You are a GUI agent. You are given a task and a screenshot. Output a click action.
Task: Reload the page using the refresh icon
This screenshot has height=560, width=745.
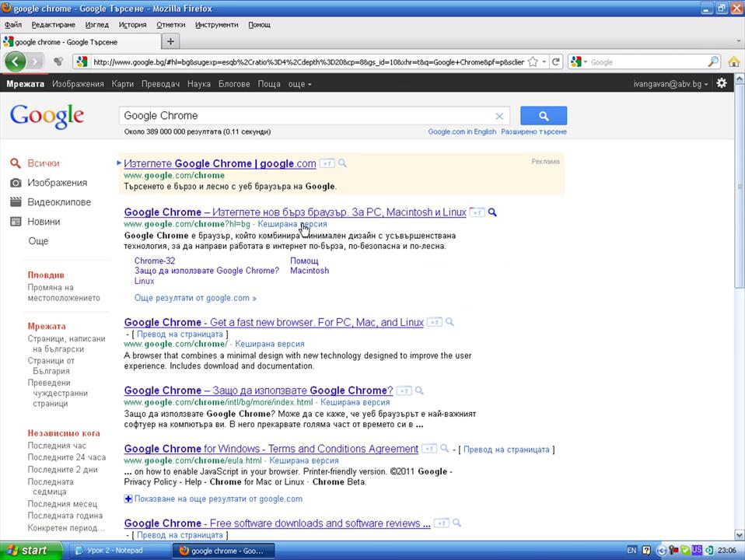[555, 62]
